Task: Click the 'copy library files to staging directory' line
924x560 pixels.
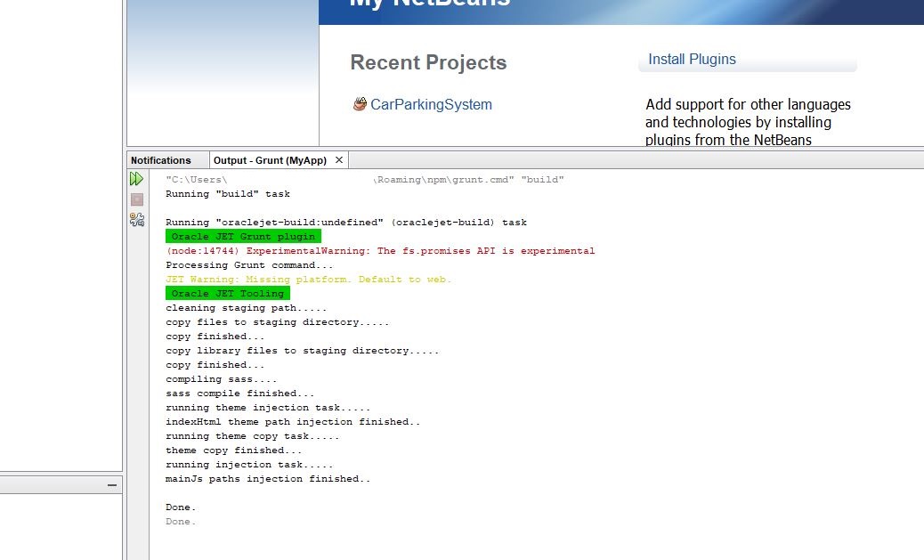Action: (302, 351)
